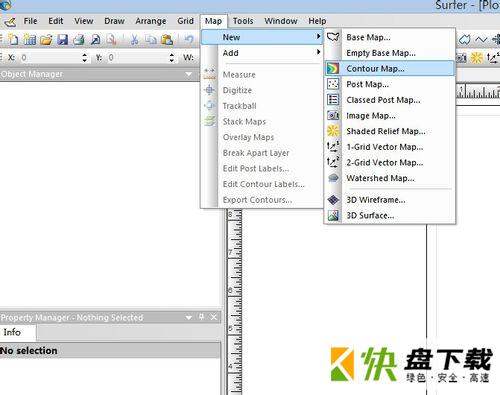Click the New Worksheet toolbar icon
Screen dimensions: 500x395
(x=30, y=40)
